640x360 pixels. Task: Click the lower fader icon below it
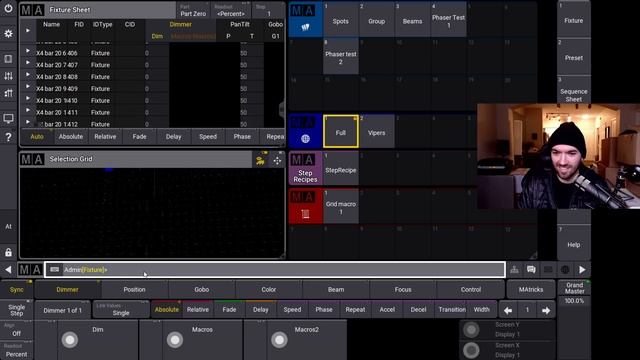coord(8,93)
